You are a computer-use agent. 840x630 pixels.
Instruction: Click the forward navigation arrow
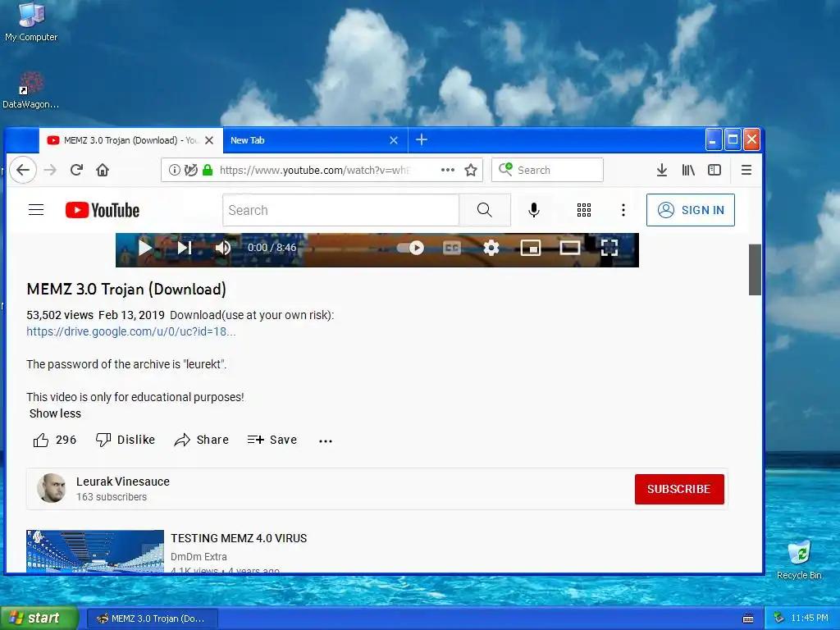[x=50, y=171]
